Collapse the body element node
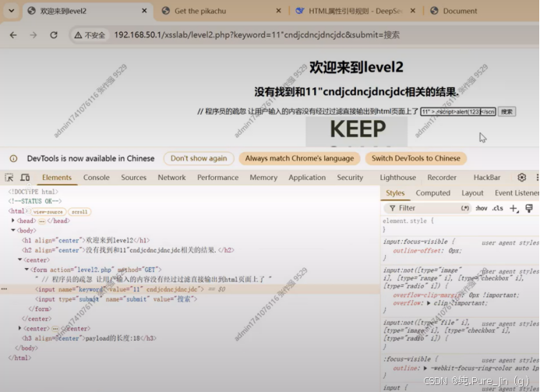The height and width of the screenshot is (392, 540). pyautogui.click(x=13, y=230)
